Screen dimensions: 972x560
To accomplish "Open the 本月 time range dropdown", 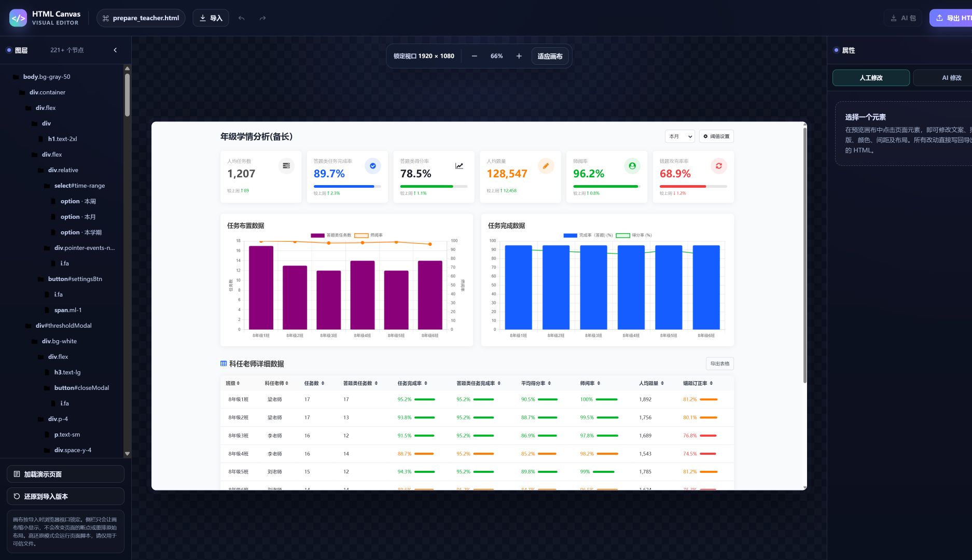I will (680, 136).
